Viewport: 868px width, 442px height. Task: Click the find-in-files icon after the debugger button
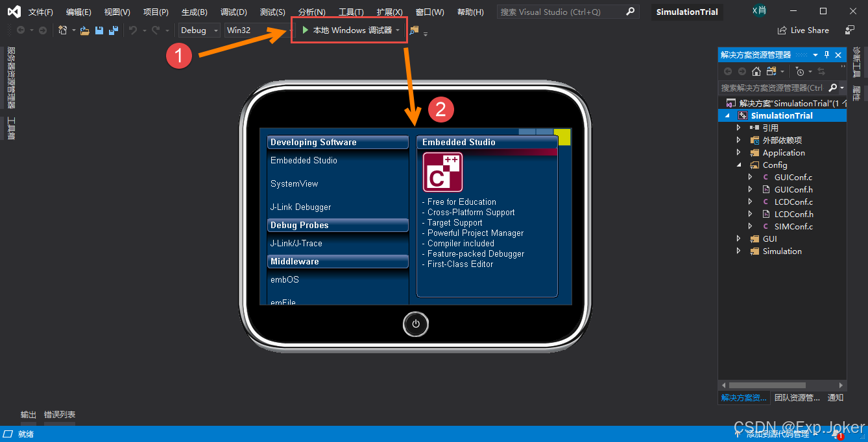click(x=415, y=30)
